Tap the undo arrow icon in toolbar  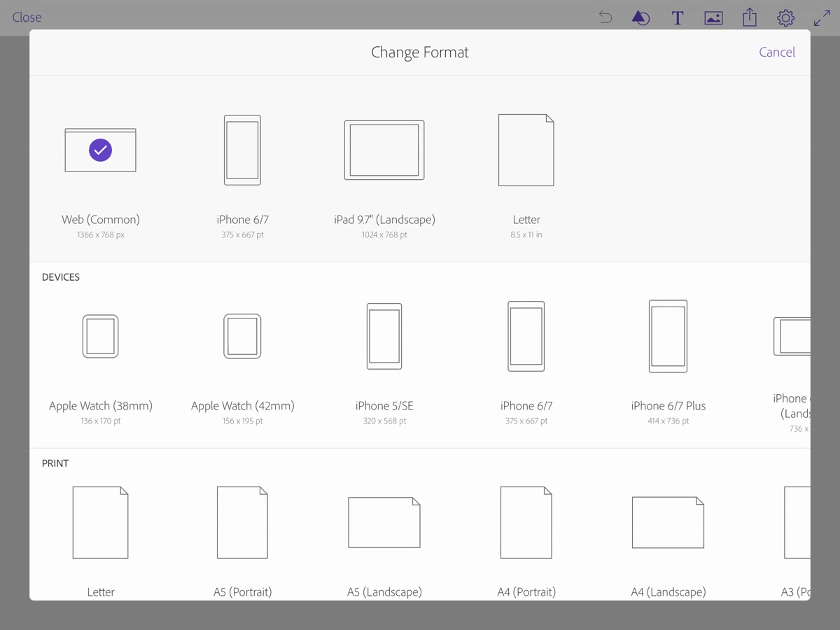point(605,17)
